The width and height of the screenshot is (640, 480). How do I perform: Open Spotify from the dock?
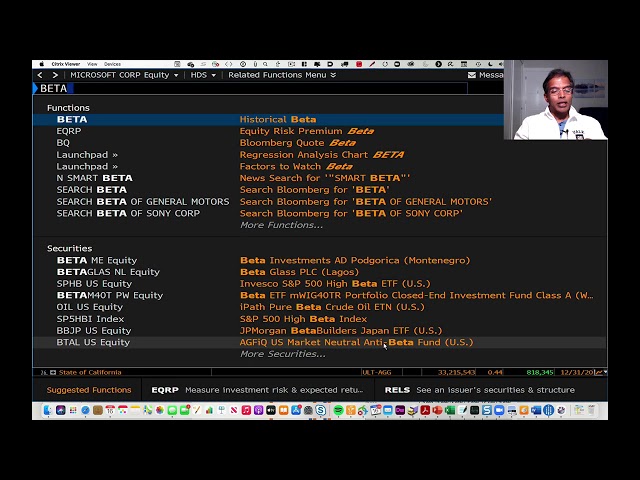point(338,410)
